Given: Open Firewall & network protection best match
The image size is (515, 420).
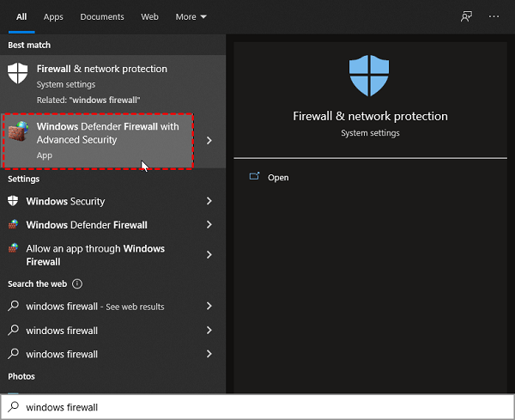Looking at the screenshot, I should coord(113,84).
